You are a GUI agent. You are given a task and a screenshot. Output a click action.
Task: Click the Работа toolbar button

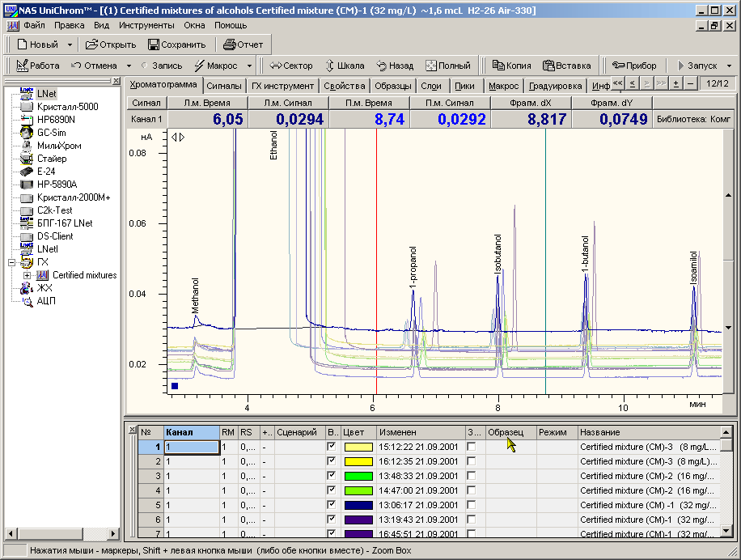[x=38, y=66]
